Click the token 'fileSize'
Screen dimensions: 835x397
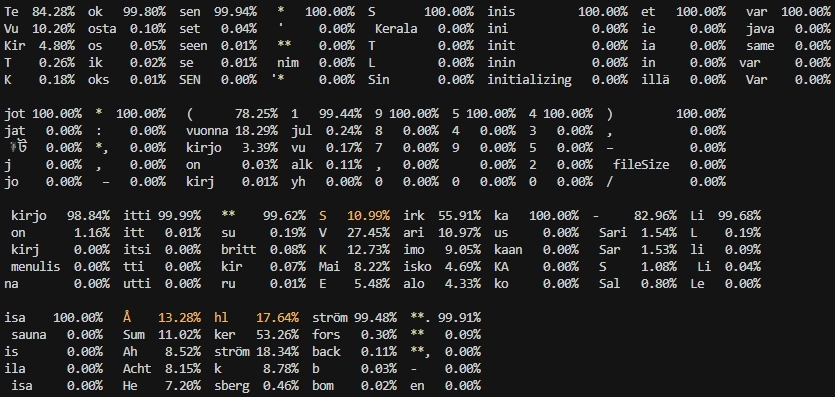tap(641, 164)
